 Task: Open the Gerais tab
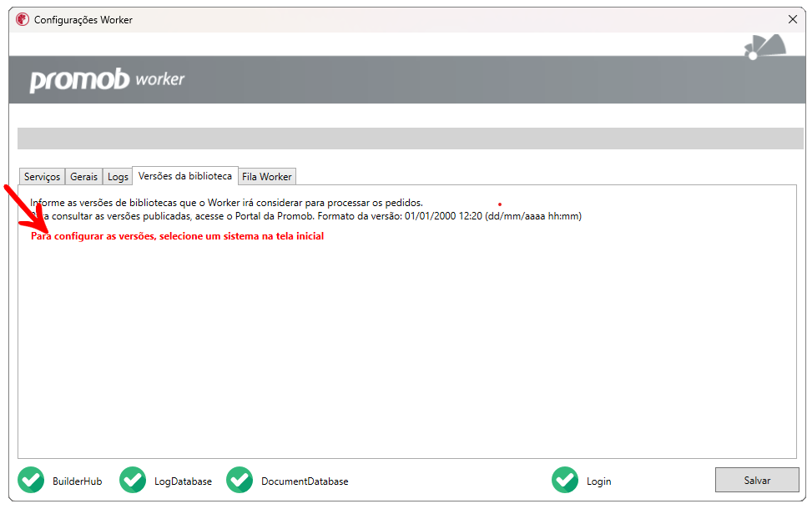84,177
